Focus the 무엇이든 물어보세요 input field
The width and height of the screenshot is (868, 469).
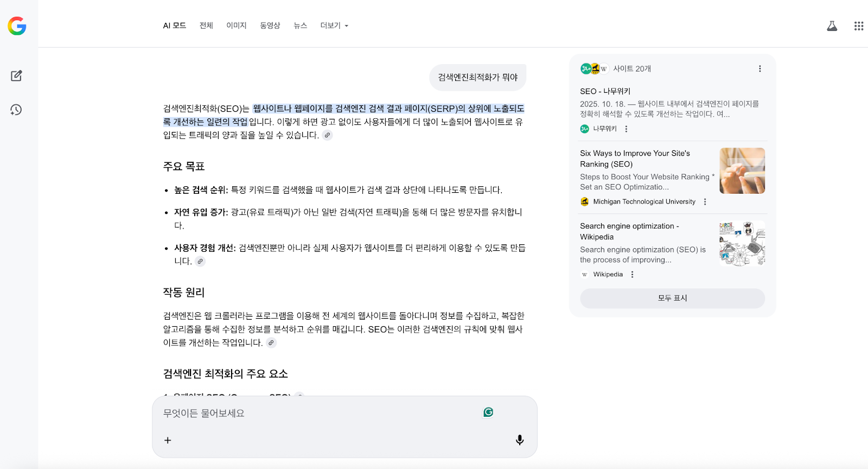[x=320, y=414]
